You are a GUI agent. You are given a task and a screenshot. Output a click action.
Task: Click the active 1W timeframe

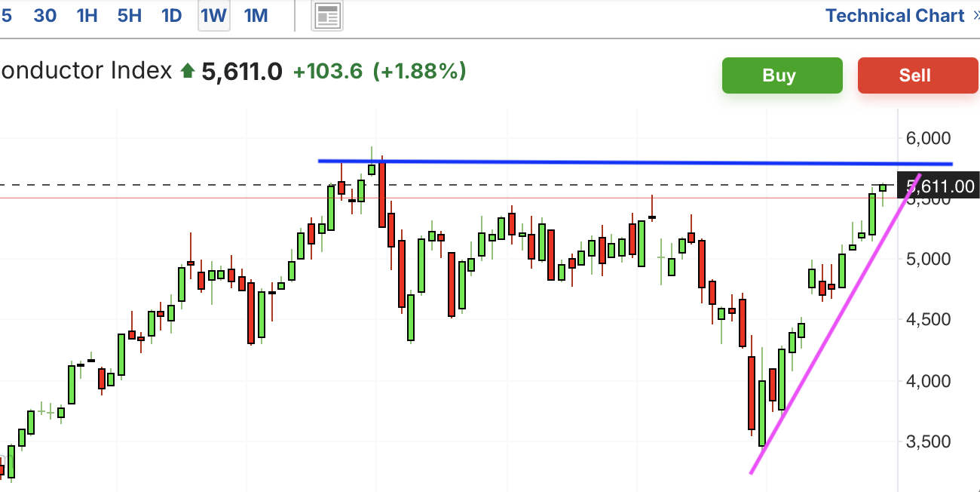(x=214, y=16)
